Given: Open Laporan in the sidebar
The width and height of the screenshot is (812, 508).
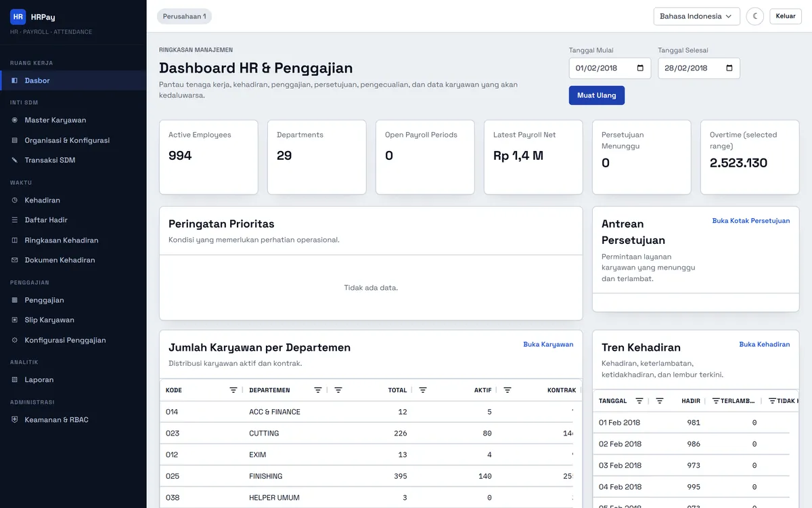Looking at the screenshot, I should coord(73,380).
